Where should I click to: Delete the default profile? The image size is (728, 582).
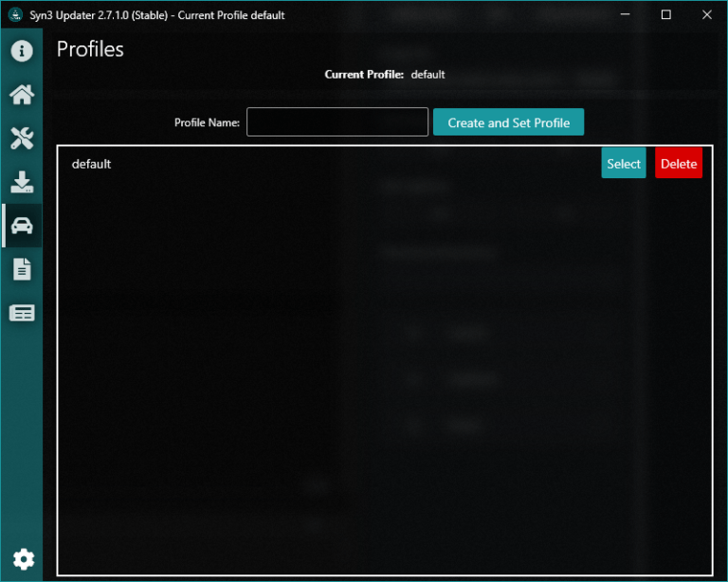tap(679, 163)
